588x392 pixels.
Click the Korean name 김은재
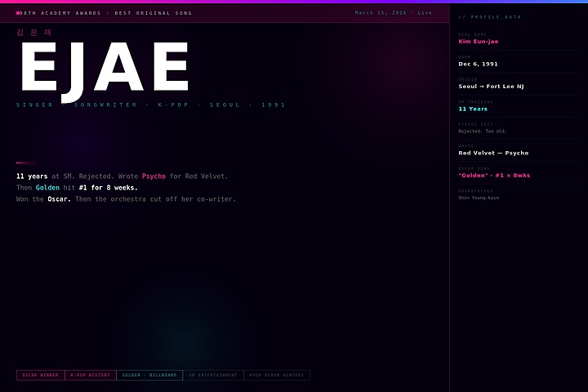coord(34,33)
